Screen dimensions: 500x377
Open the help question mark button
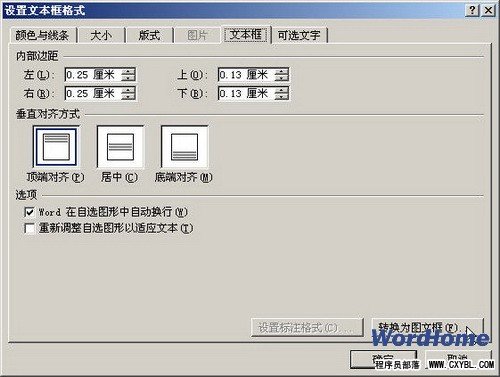(472, 10)
